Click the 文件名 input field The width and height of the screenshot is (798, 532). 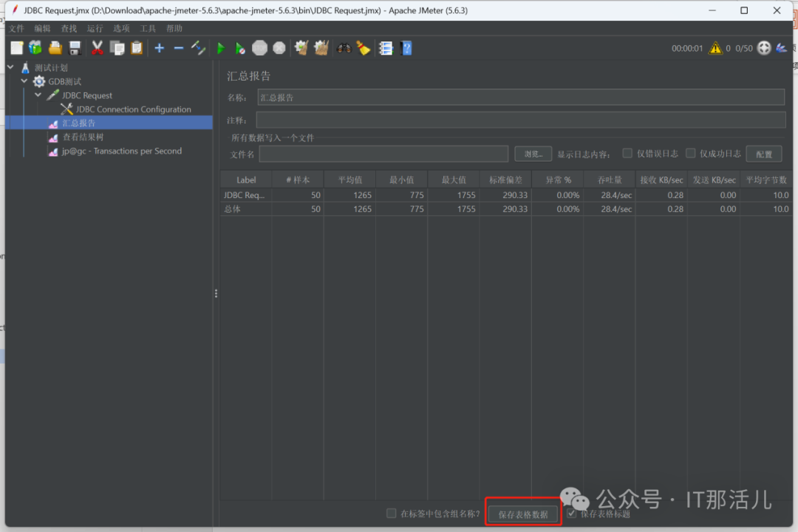pyautogui.click(x=383, y=154)
